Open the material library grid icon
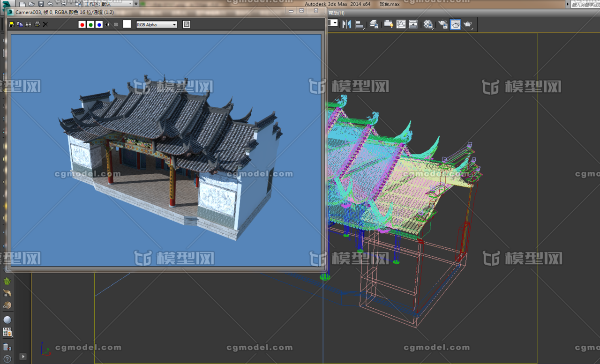This screenshot has width=600, height=364. [7, 332]
